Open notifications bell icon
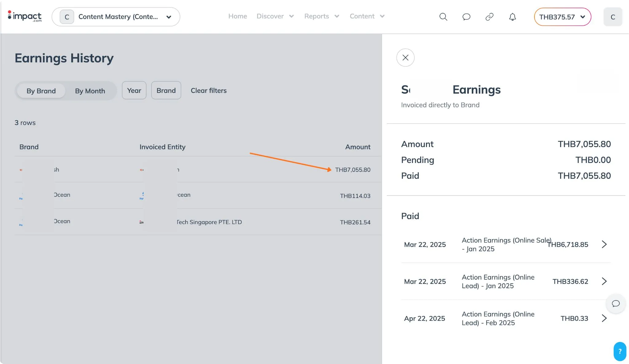The height and width of the screenshot is (364, 629). [x=512, y=17]
